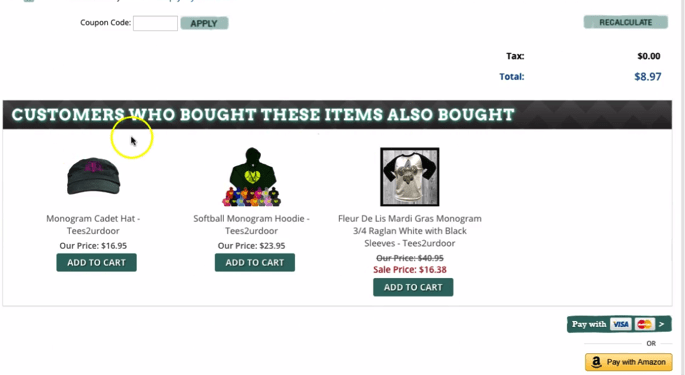Open Monogram Cadet Hat product link
This screenshot has width=685, height=375.
93,225
